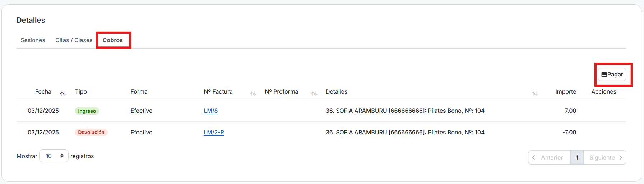644x184 pixels.
Task: Click the sort icon for the Detalles column
Action: click(x=534, y=94)
